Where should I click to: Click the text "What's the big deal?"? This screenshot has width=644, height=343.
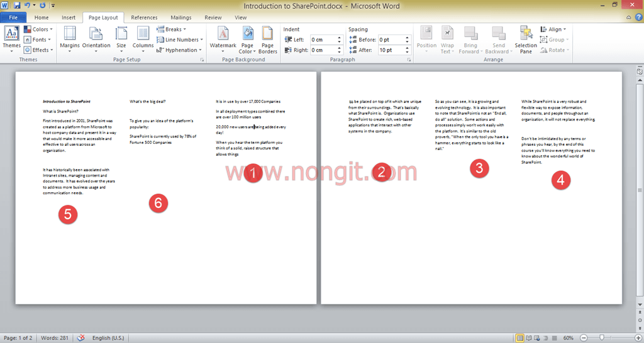147,101
